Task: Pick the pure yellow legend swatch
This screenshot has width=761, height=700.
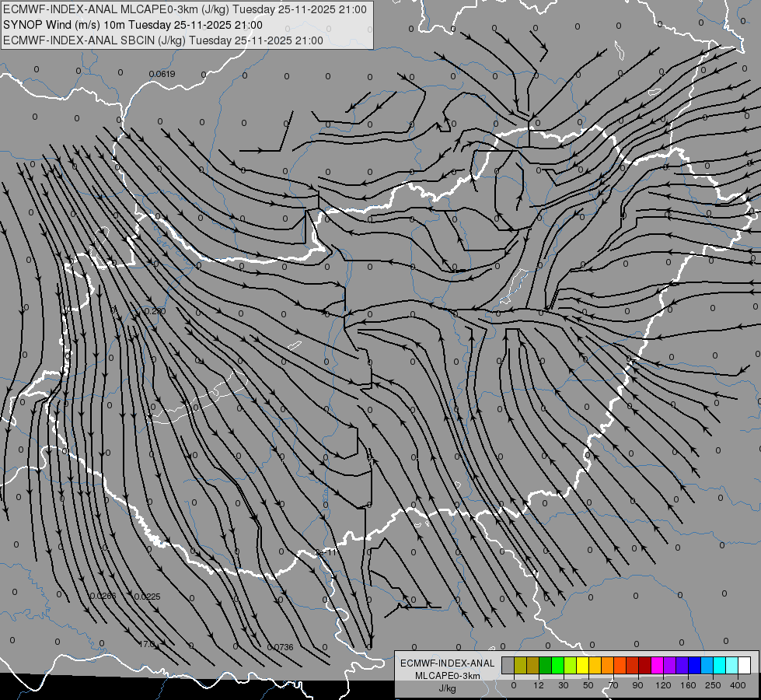Action: pyautogui.click(x=583, y=665)
